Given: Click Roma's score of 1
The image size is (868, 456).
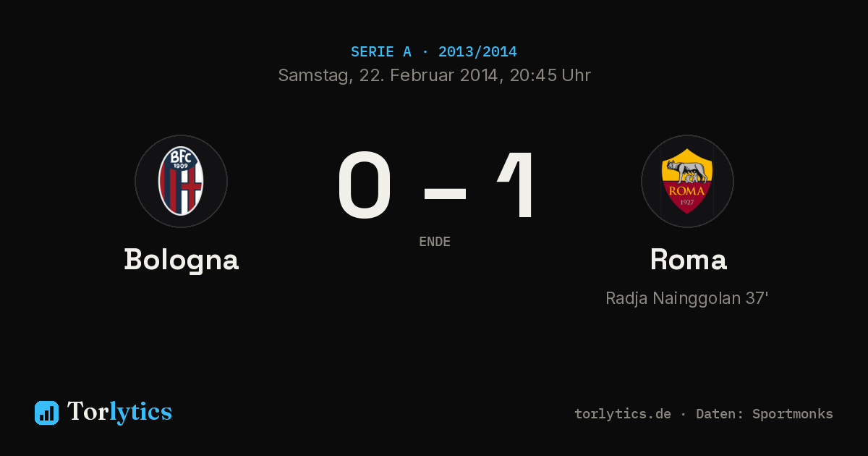Looking at the screenshot, I should [x=517, y=186].
